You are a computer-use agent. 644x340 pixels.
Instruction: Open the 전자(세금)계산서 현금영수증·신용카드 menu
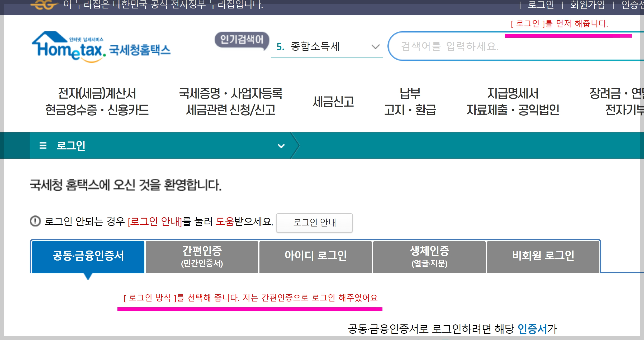click(97, 102)
